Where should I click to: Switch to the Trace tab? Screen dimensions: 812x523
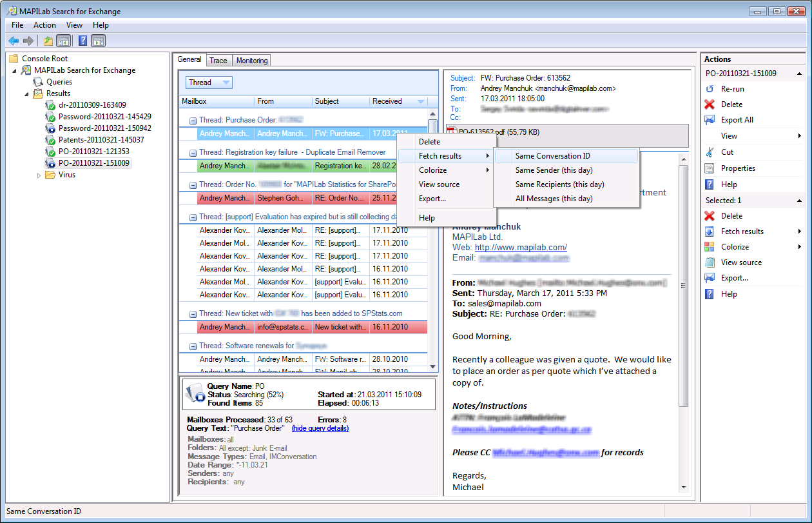(x=218, y=61)
